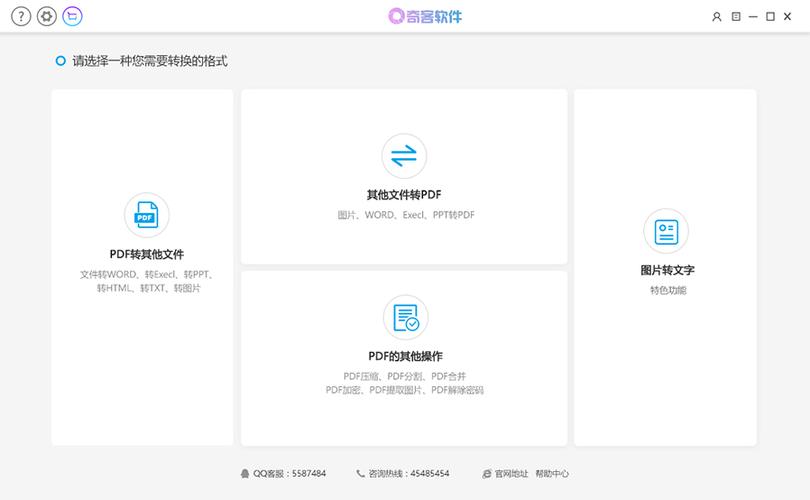Open the user account icon
Image resolution: width=810 pixels, height=500 pixels.
716,17
